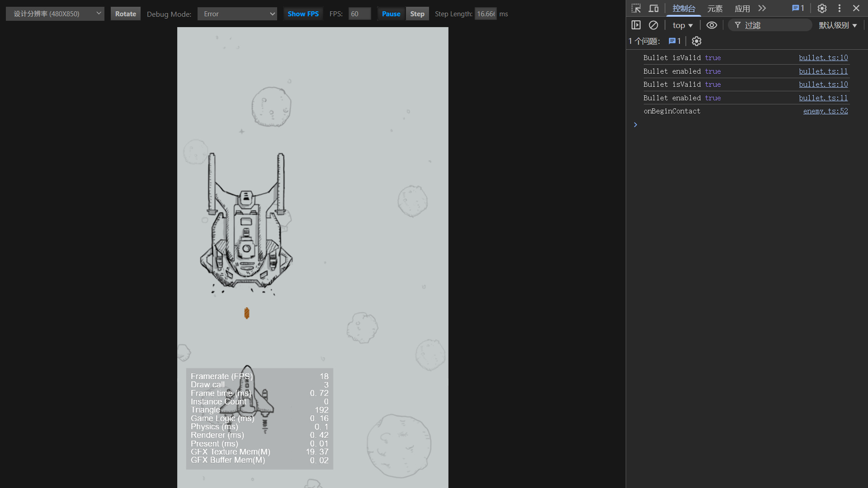Open the Debug Mode Error dropdown
Screen dimensions: 868x488
(237, 14)
